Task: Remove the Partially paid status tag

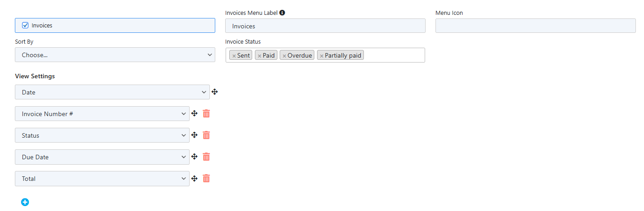Action: tap(322, 56)
